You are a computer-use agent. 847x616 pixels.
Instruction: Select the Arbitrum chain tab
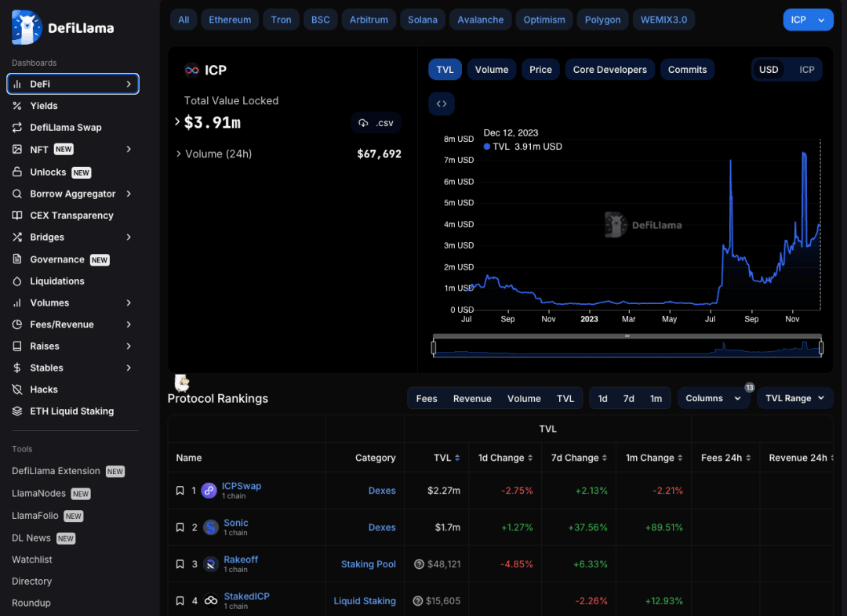pyautogui.click(x=369, y=20)
